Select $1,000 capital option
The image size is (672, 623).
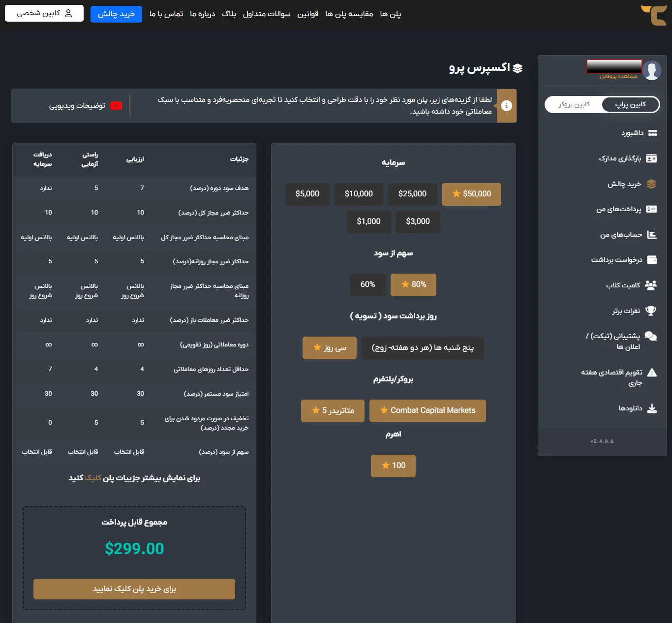click(368, 221)
